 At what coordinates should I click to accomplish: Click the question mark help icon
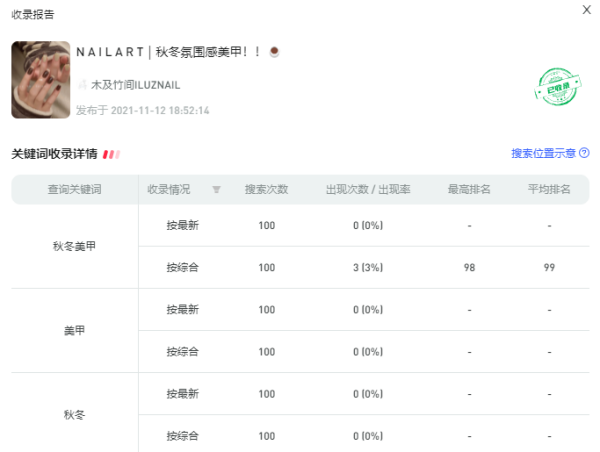click(584, 153)
